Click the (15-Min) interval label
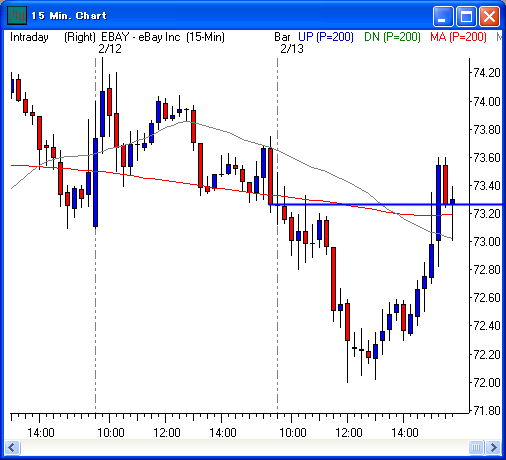 pos(205,37)
